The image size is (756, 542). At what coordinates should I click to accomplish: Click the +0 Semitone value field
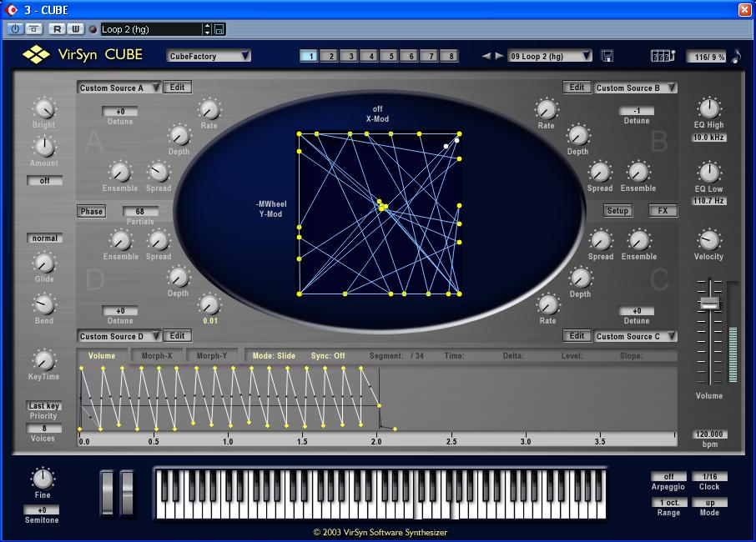[42, 509]
